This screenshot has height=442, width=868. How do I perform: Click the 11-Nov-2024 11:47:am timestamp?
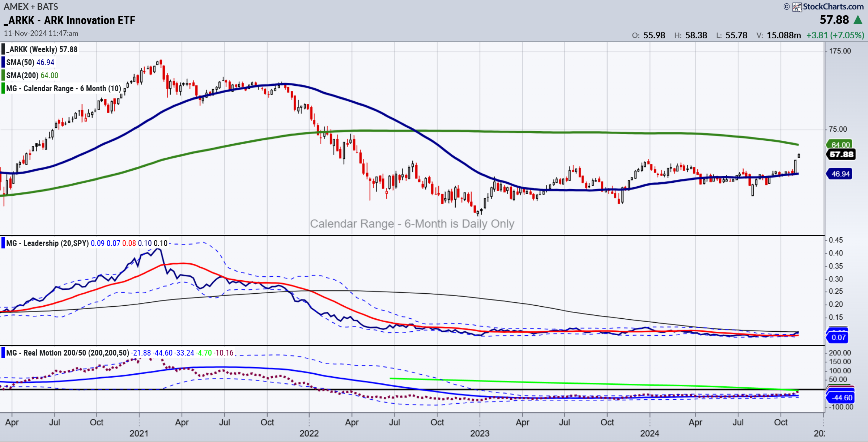coord(41,33)
